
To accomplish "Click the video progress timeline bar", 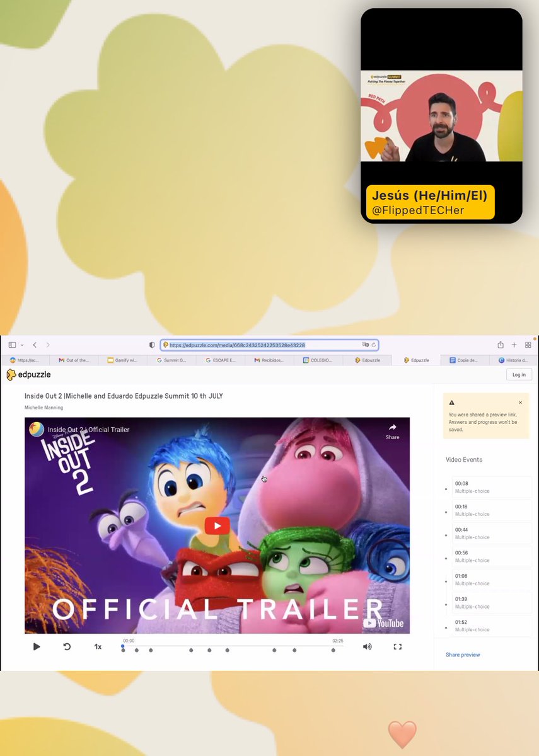I will [x=233, y=646].
